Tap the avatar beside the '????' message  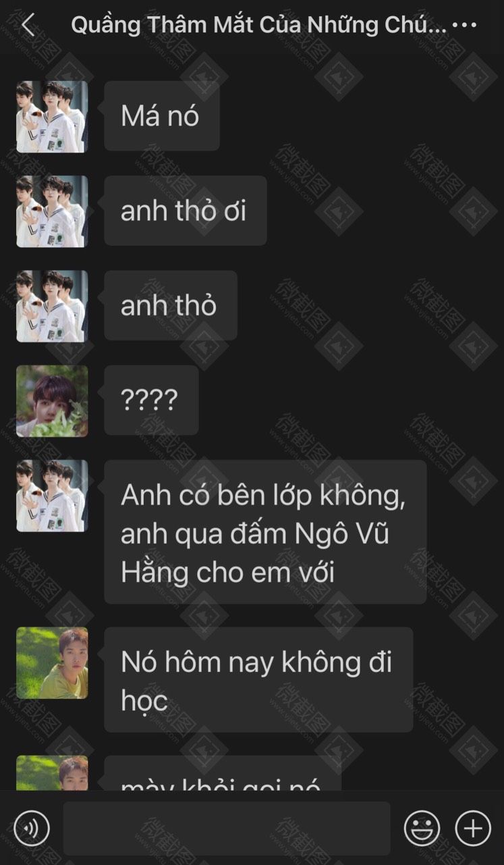click(52, 401)
